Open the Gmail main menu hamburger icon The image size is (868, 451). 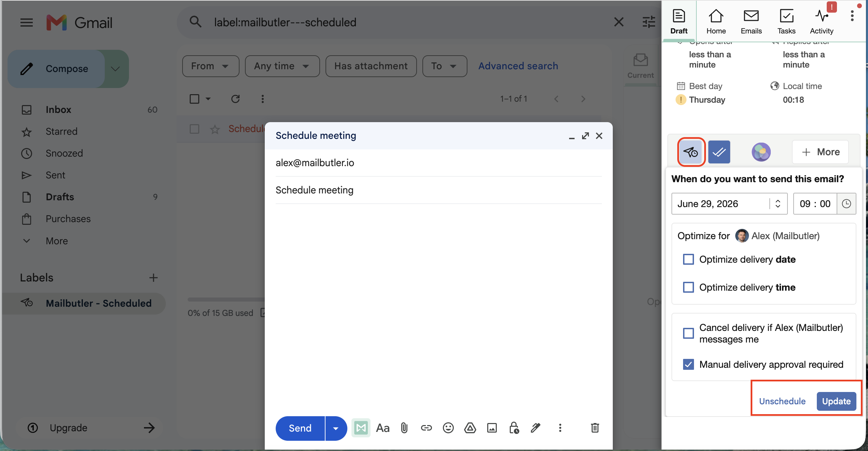coord(27,23)
